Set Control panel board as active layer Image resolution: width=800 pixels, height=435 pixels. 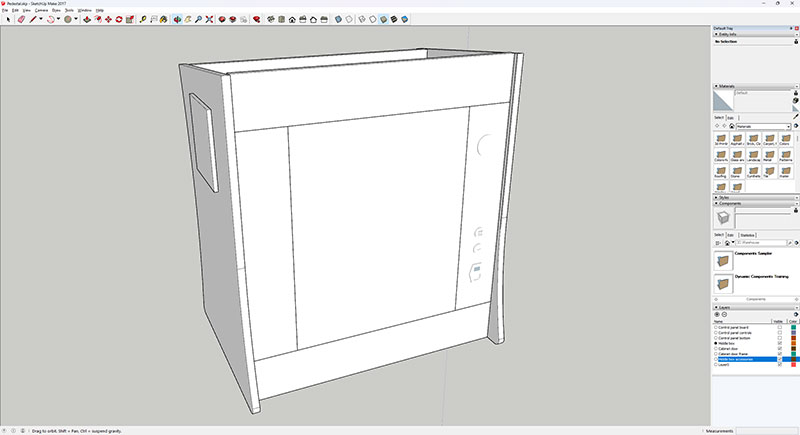coord(716,327)
